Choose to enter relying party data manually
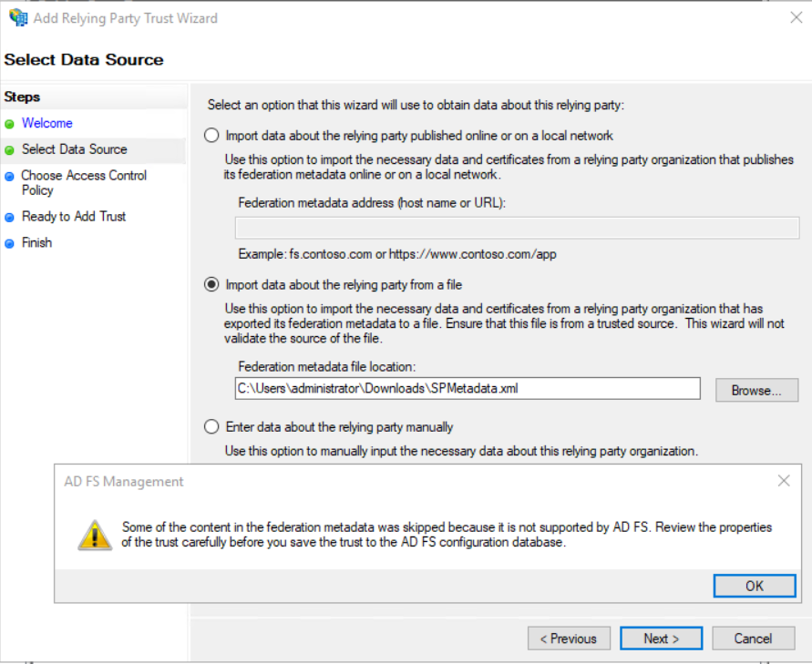Image resolution: width=812 pixels, height=664 pixels. pos(211,426)
